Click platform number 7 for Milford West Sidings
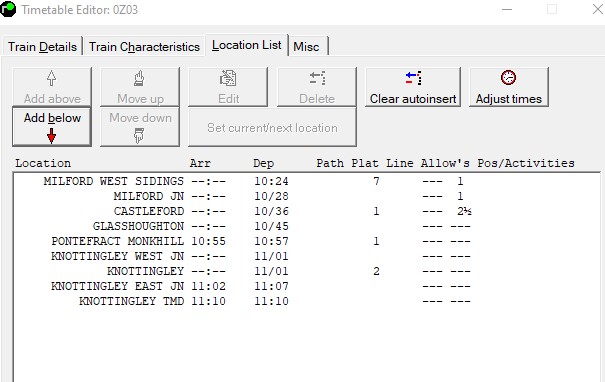The height and width of the screenshot is (382, 605). point(376,181)
